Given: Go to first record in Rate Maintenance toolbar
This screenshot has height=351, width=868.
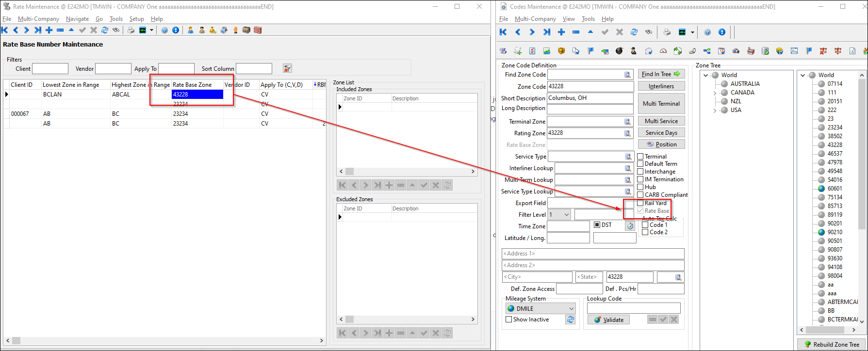Looking at the screenshot, I should point(5,30).
